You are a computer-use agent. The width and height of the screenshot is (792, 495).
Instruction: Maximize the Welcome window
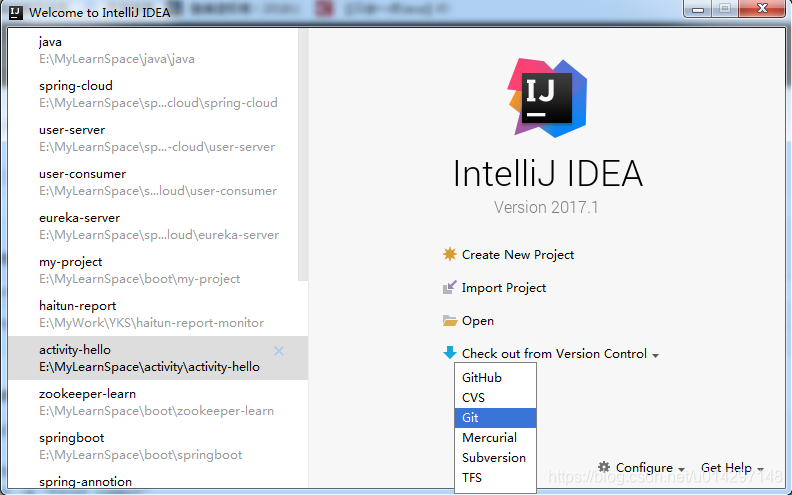(725, 9)
